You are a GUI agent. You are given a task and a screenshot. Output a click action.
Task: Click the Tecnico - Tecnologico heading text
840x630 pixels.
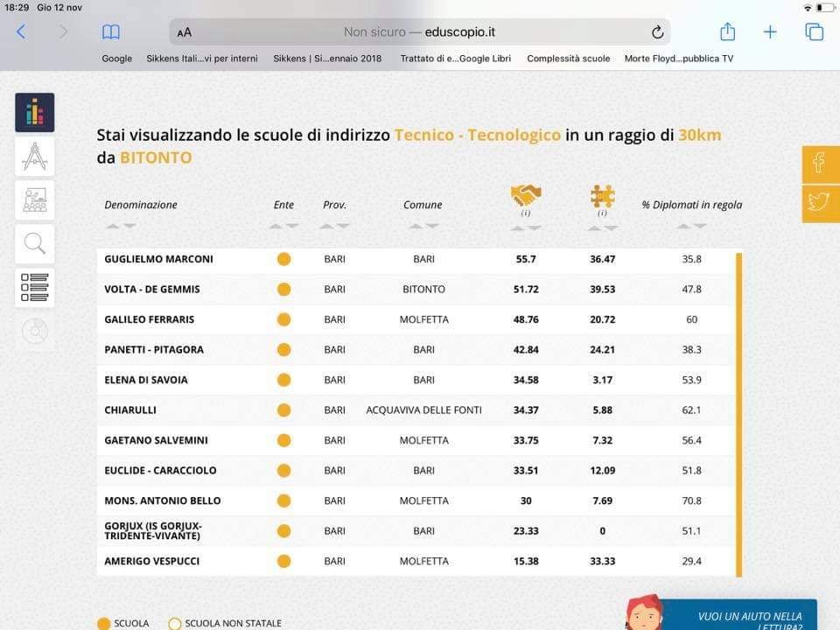click(478, 135)
